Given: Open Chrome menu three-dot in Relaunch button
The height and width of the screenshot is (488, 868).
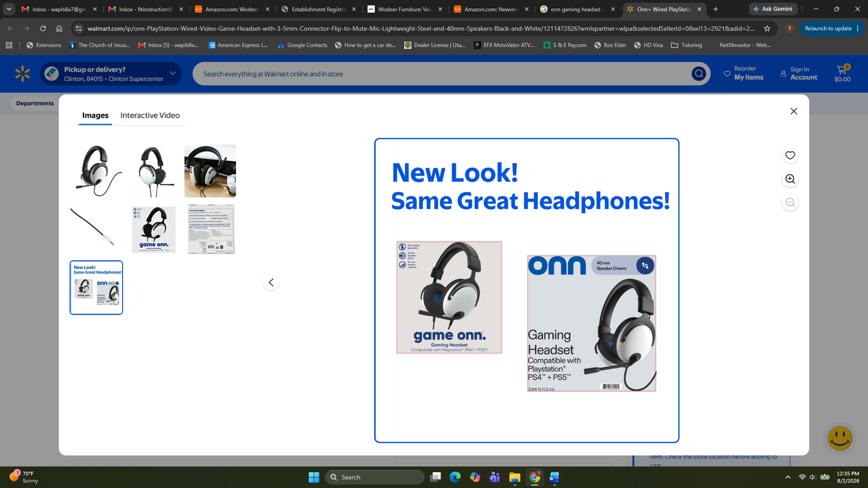Looking at the screenshot, I should (x=858, y=28).
